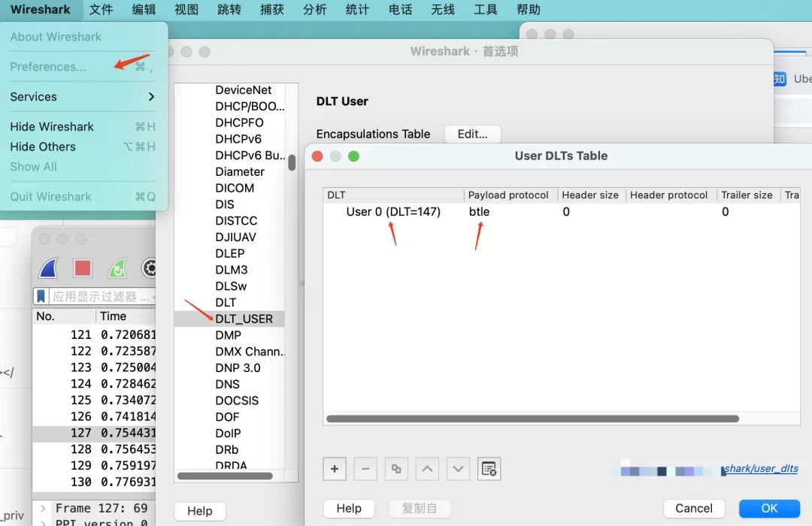Click display filter bookmark dropdown
This screenshot has height=526, width=812.
point(41,296)
